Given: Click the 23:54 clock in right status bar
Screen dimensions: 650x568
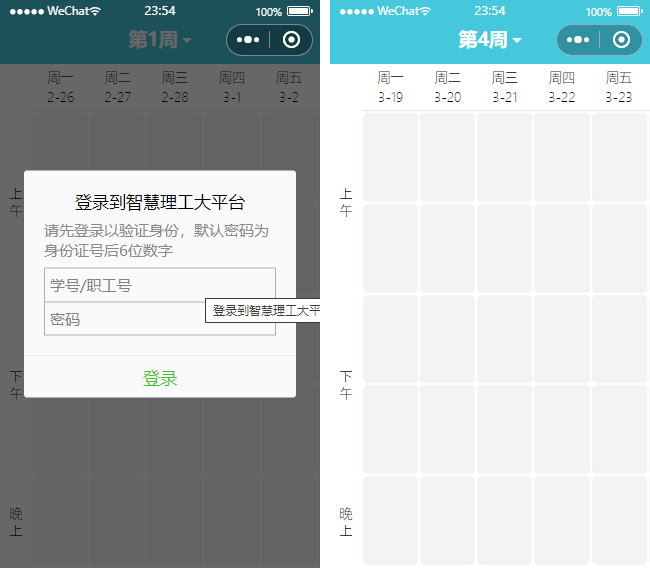Looking at the screenshot, I should click(490, 11).
